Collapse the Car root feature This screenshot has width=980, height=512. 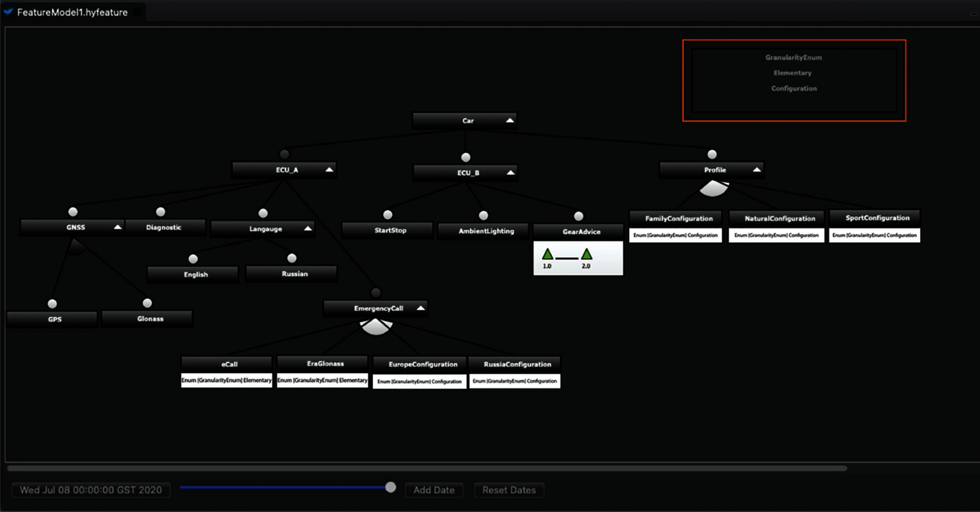pos(510,120)
